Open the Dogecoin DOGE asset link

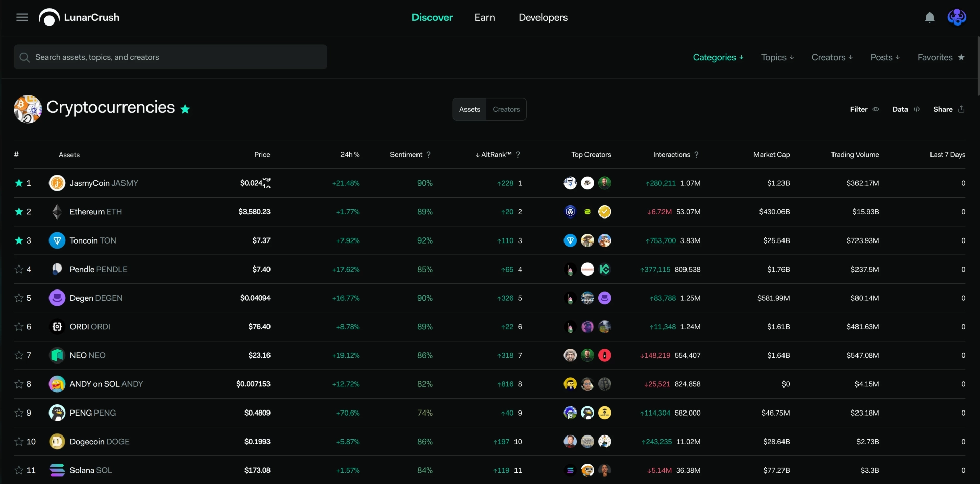point(100,441)
